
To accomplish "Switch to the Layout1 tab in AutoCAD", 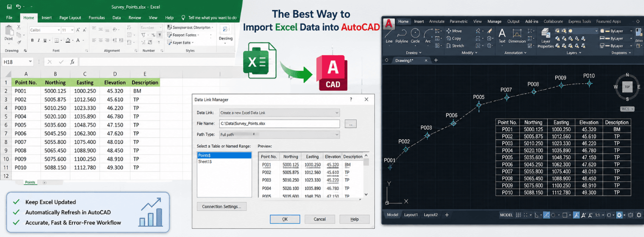I will click(411, 215).
